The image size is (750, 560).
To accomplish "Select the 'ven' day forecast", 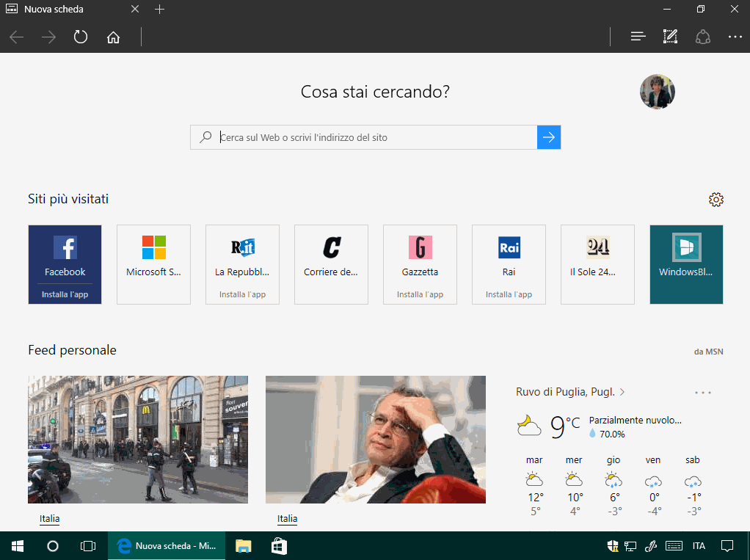I will tap(653, 486).
